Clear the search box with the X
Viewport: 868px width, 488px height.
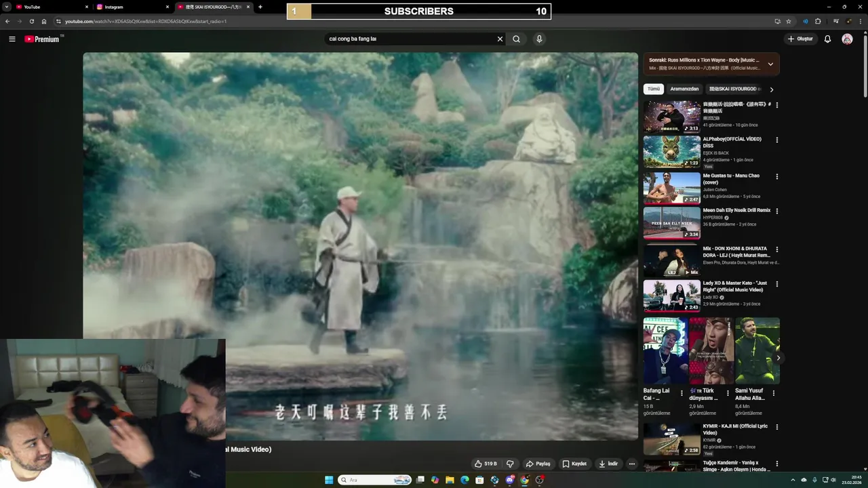pyautogui.click(x=500, y=39)
